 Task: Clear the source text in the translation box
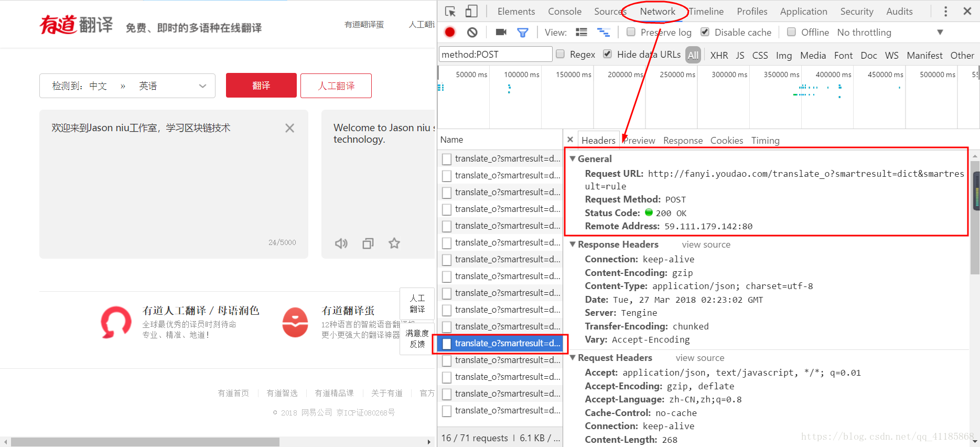click(289, 128)
